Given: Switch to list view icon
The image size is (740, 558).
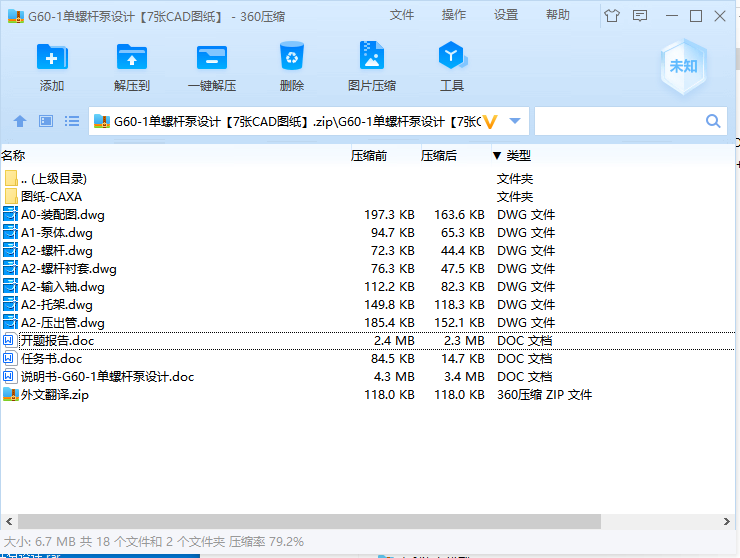Looking at the screenshot, I should [x=72, y=121].
